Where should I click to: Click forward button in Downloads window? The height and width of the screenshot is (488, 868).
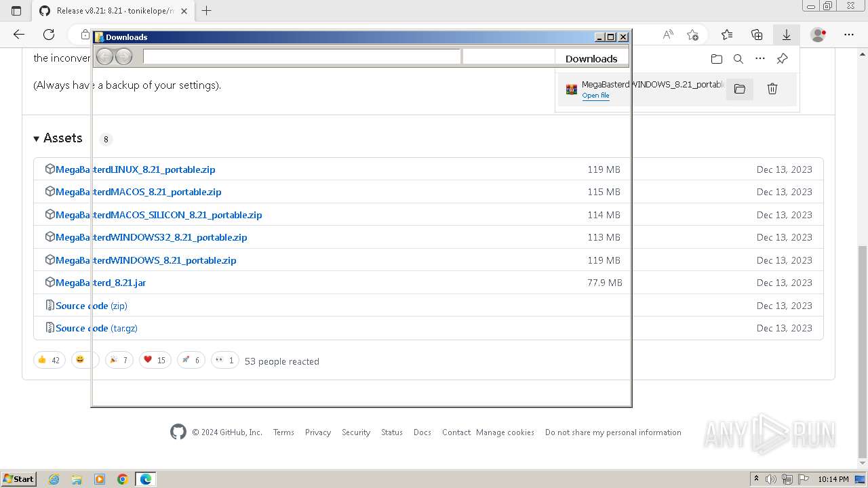click(123, 56)
